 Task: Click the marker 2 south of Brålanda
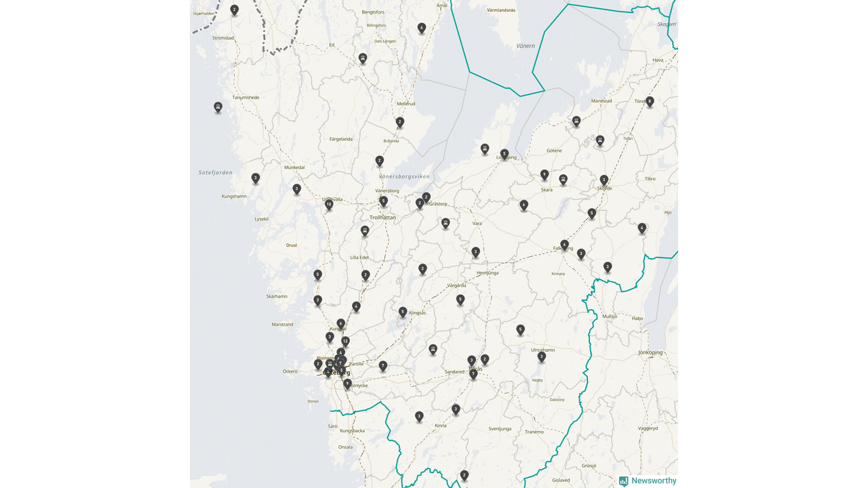[380, 161]
